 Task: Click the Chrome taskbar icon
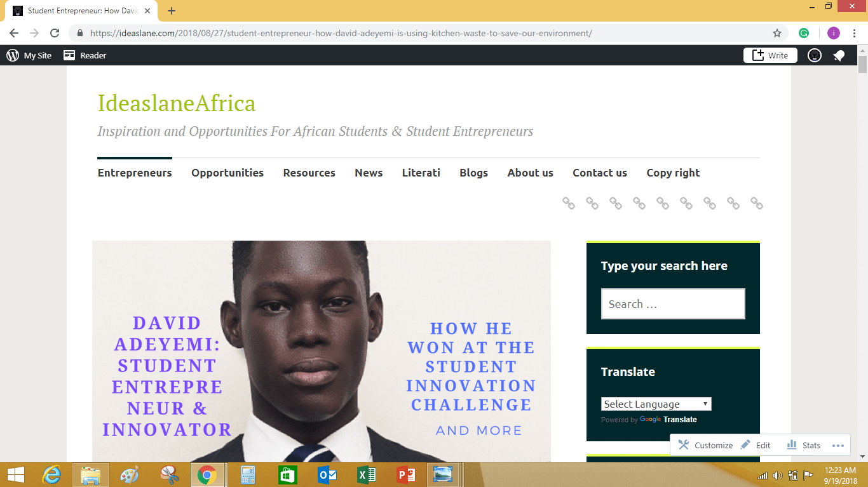coord(207,475)
